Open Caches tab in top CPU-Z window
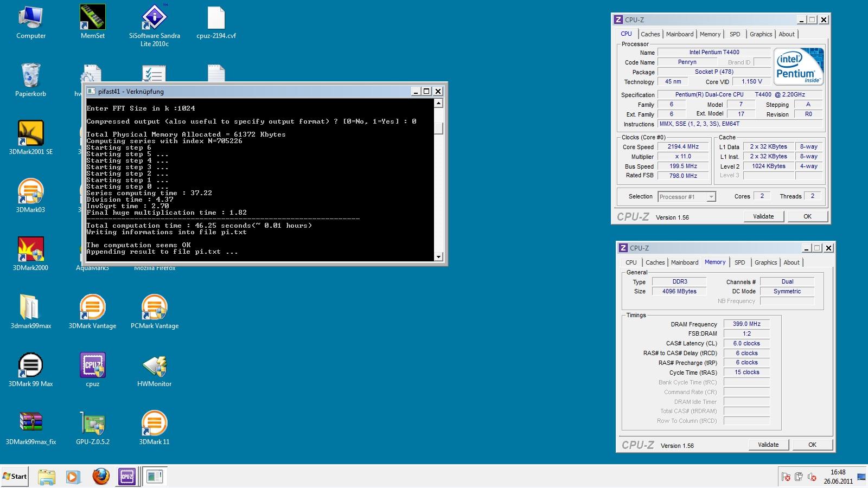The width and height of the screenshot is (868, 488). click(650, 34)
